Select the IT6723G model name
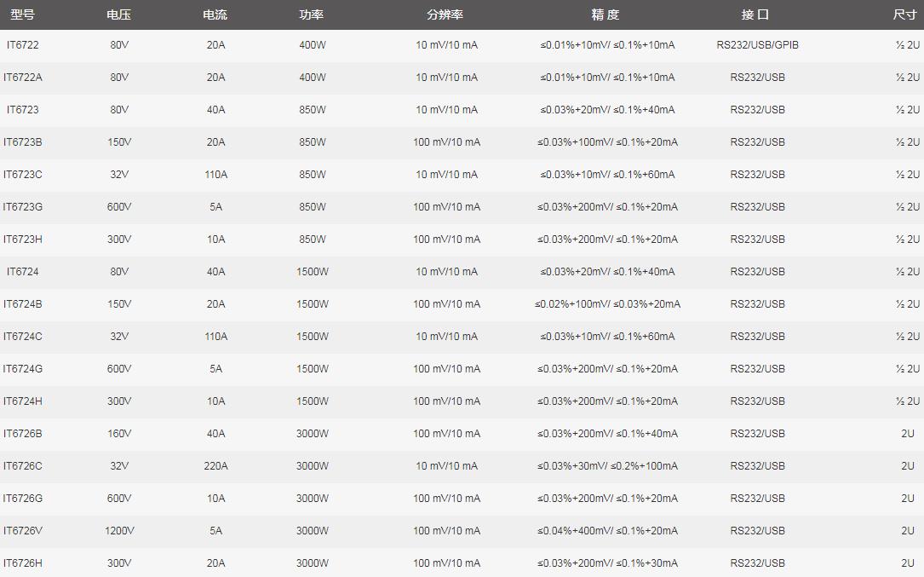The width and height of the screenshot is (924, 577). pos(23,207)
